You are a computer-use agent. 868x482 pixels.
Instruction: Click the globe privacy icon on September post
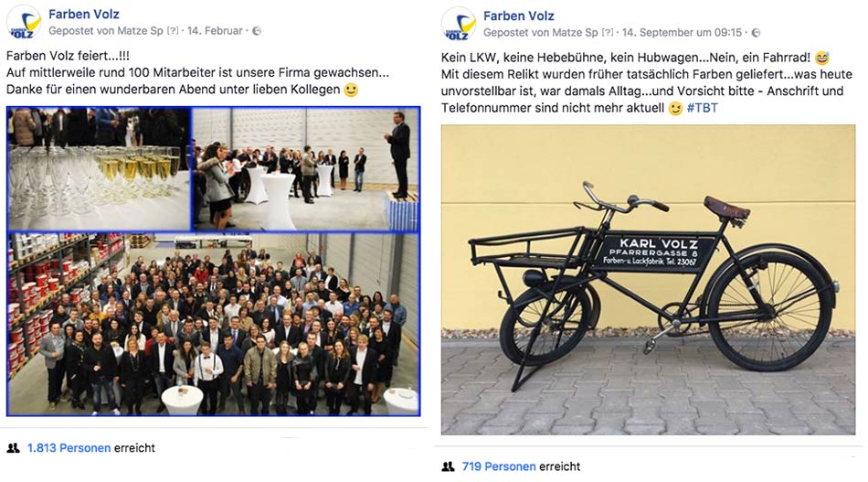coord(756,33)
